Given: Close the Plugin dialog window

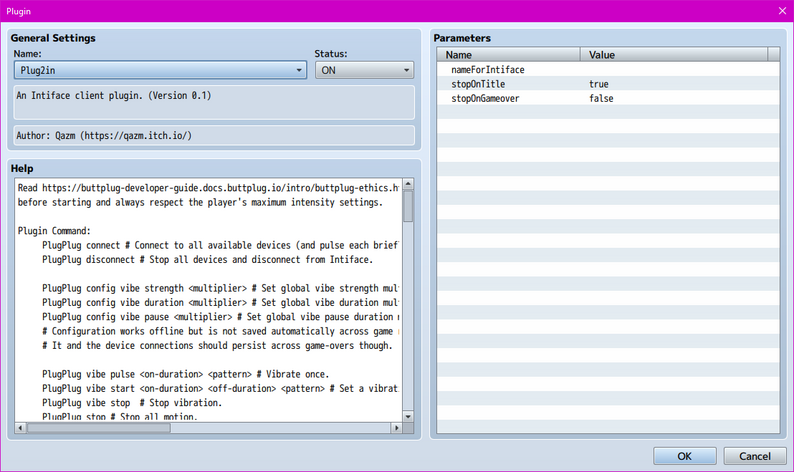Looking at the screenshot, I should click(782, 11).
